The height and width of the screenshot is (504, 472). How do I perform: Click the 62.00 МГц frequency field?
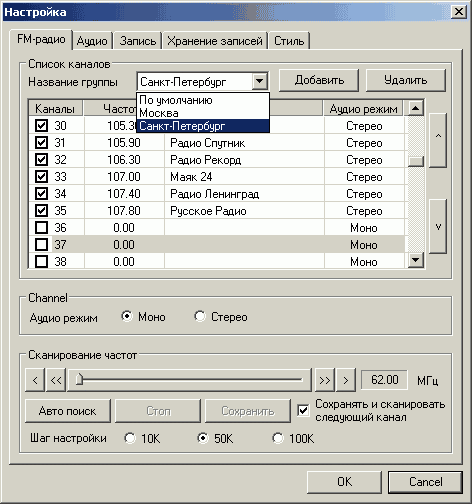click(x=384, y=380)
